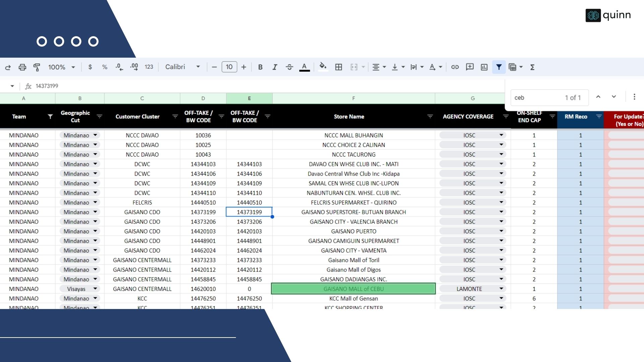
Task: Toggle bold formatting
Action: [260, 67]
